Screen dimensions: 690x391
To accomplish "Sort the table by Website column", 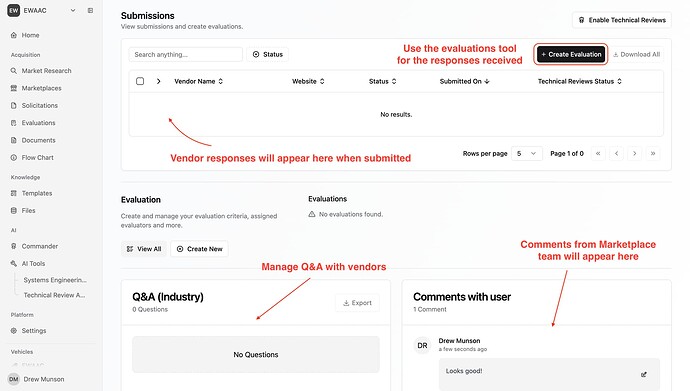I will coord(308,81).
